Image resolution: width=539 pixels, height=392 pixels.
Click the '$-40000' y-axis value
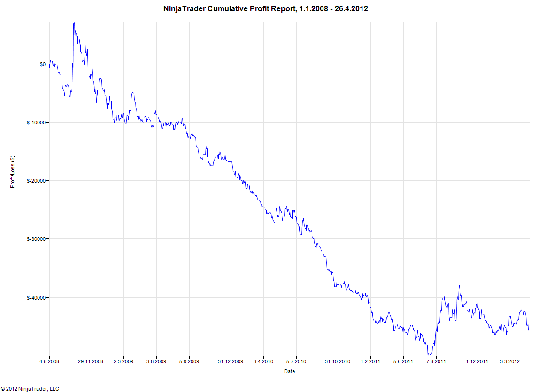coord(37,298)
